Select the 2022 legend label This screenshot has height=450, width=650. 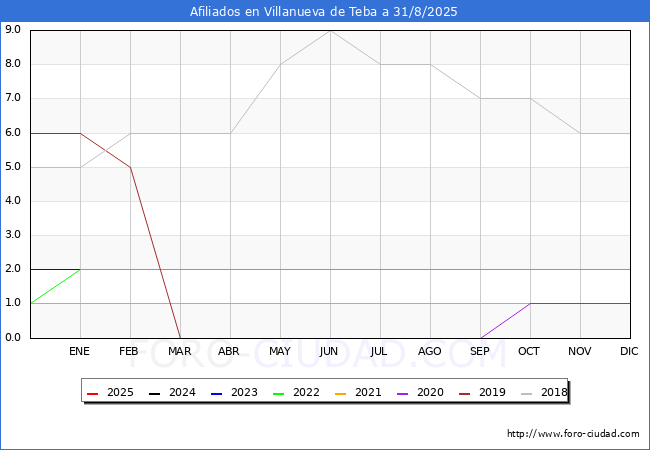pos(306,392)
